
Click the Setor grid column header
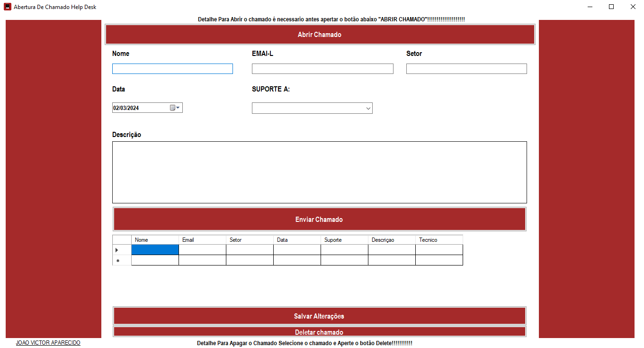(x=250, y=240)
